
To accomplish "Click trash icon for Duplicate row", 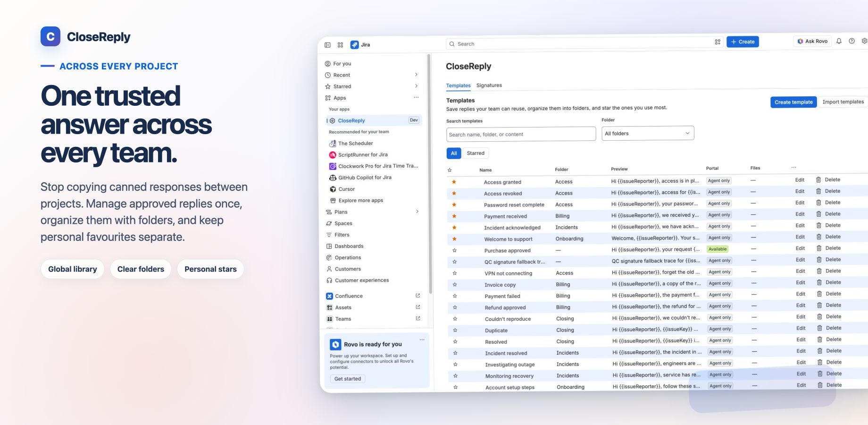I will [819, 328].
